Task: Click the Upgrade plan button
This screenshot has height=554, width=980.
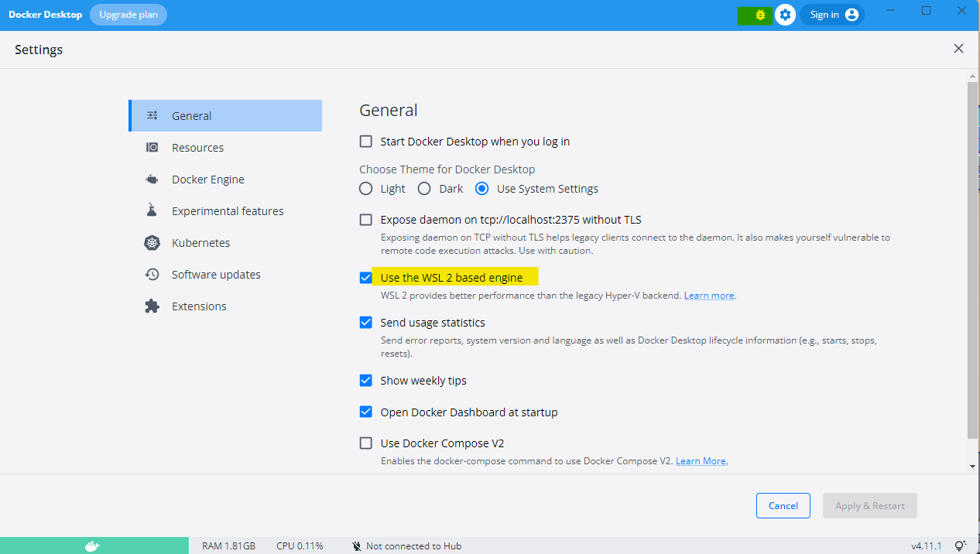Action: coord(128,15)
